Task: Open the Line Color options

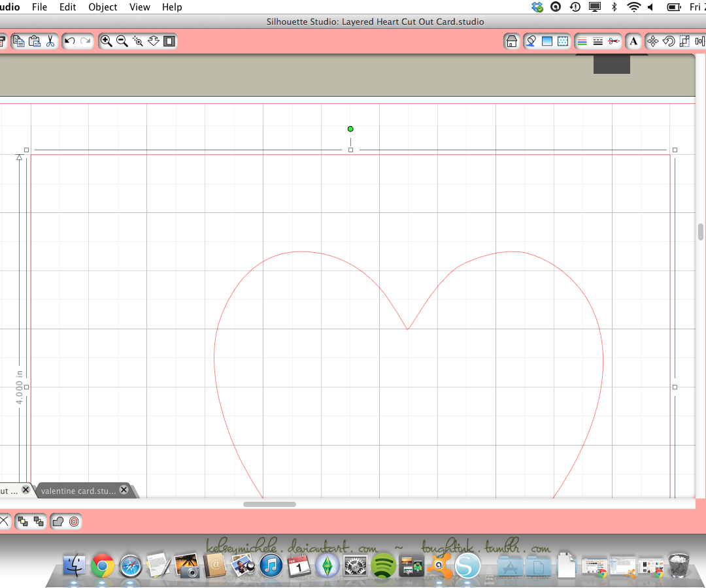Action: (x=582, y=41)
